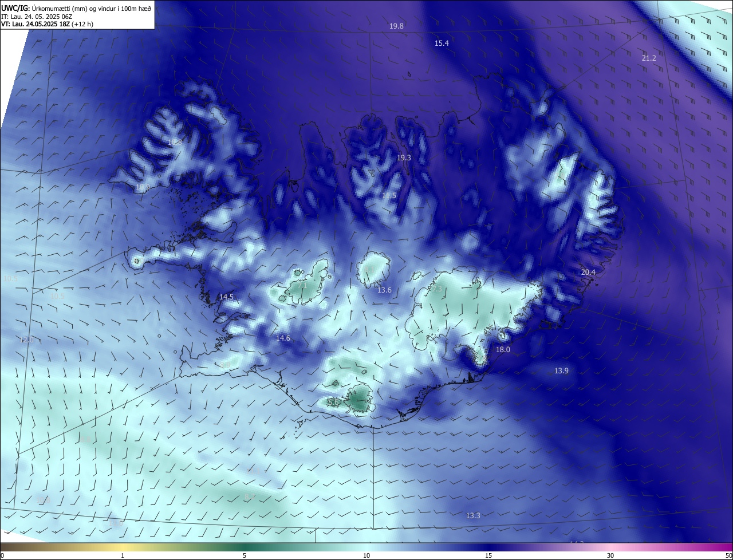Click the 19.3 value label
Screen dimensions: 733x560
coord(404,157)
